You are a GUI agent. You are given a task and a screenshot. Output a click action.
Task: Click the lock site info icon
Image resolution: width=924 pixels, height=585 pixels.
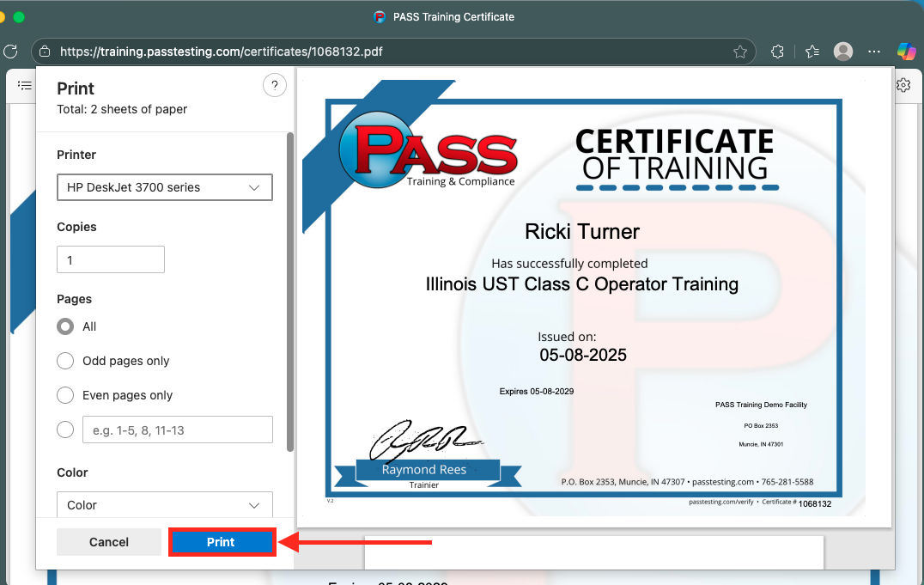(45, 52)
